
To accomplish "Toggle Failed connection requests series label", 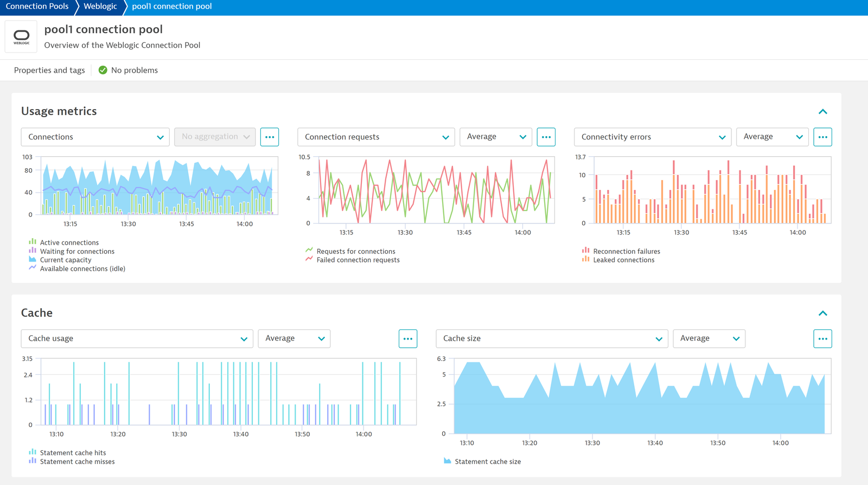I will coord(358,260).
